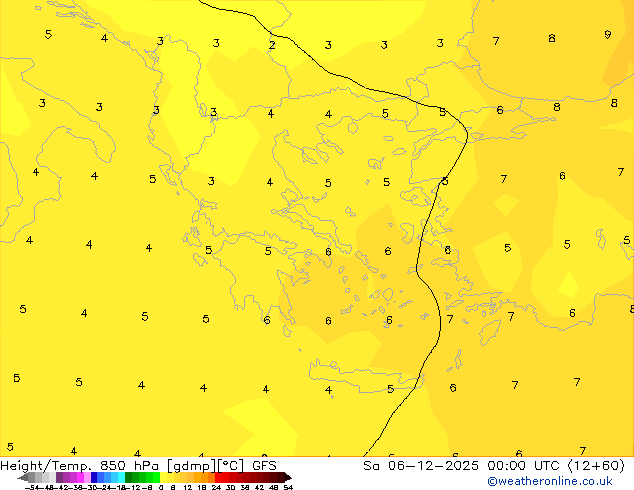
Task: Click the '850 hPa' level text
Action: 129,466
